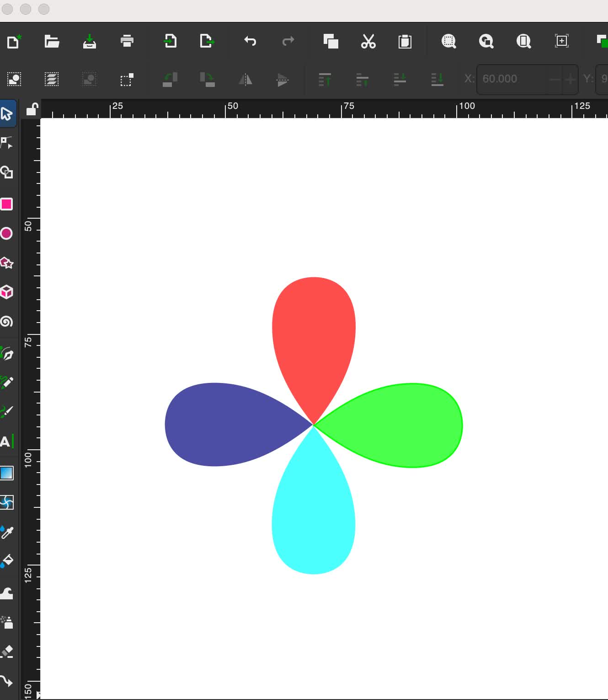The width and height of the screenshot is (608, 700).
Task: Activate the Spiral tool
Action: tap(6, 322)
